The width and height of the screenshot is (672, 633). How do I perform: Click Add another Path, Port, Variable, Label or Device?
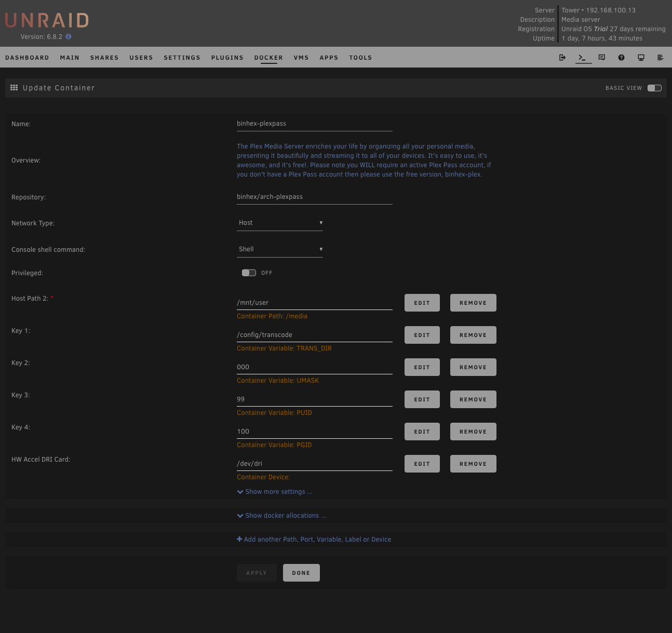pyautogui.click(x=314, y=539)
